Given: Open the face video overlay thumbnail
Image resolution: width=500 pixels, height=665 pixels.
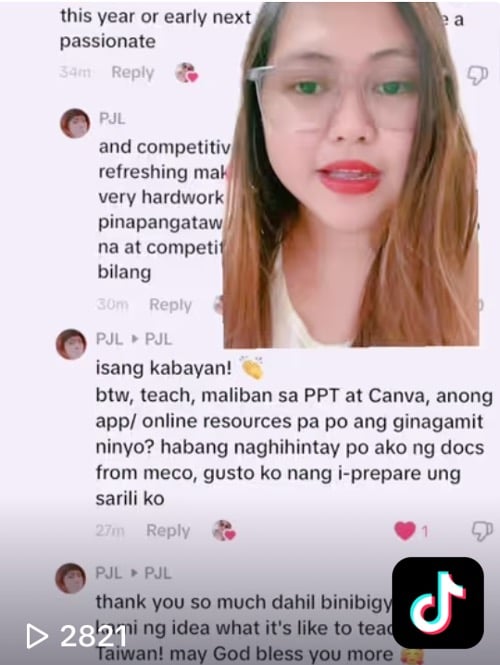Looking at the screenshot, I should click(352, 175).
